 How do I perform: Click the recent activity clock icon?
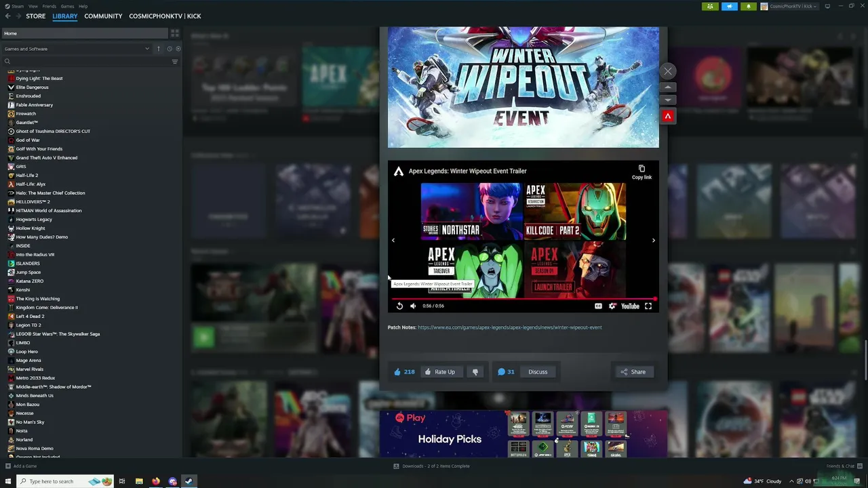(169, 49)
